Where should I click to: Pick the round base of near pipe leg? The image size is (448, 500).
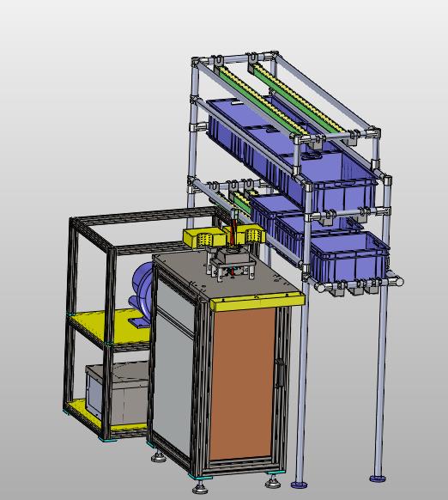click(300, 485)
